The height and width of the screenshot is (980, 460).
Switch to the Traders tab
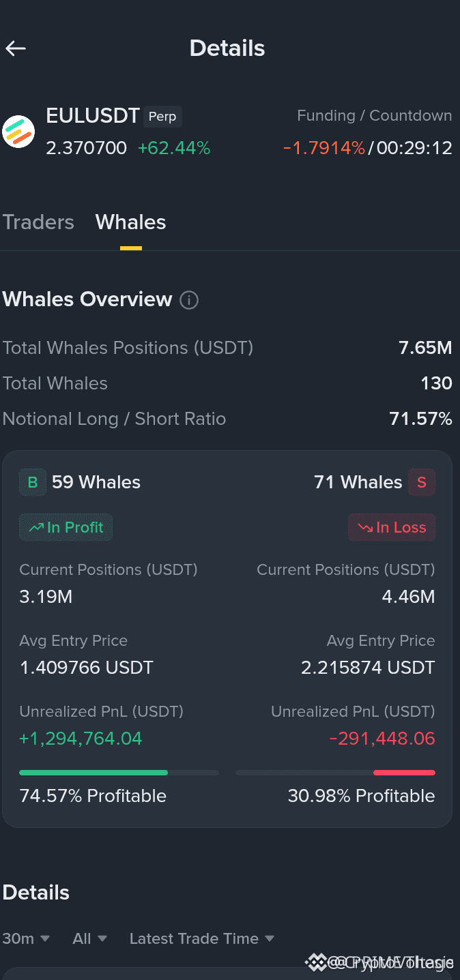pos(38,222)
